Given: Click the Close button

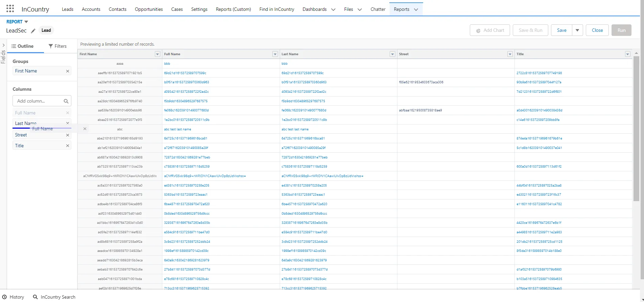Looking at the screenshot, I should 597,30.
